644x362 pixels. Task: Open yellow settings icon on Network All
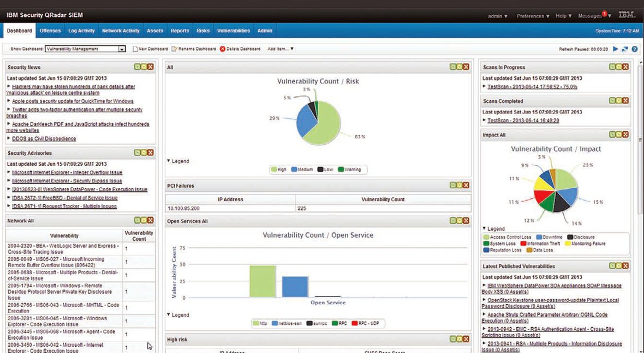144,220
